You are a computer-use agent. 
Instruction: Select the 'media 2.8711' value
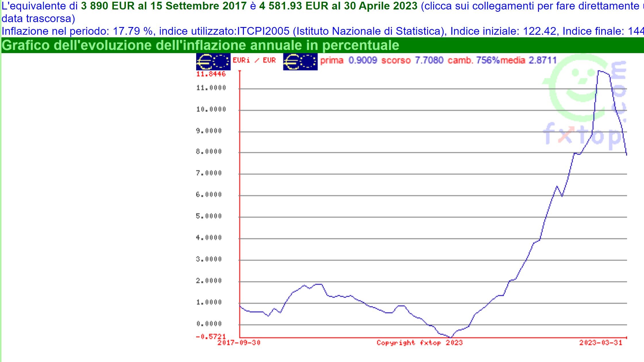[529, 60]
